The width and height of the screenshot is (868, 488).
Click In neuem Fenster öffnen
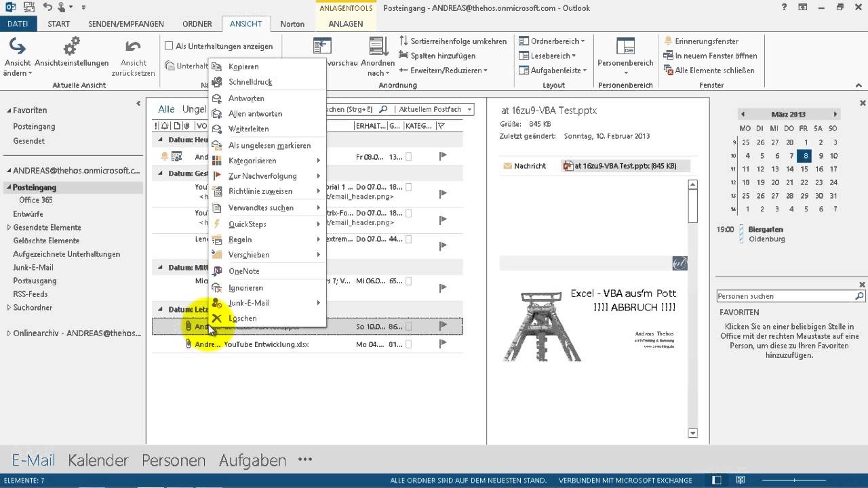(711, 56)
